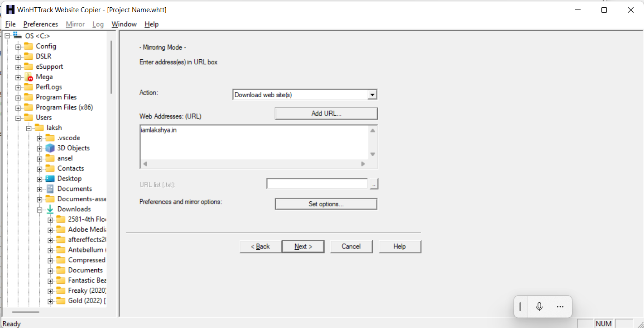Click the URL box scroll-left arrow
The width and height of the screenshot is (644, 328).
[145, 164]
